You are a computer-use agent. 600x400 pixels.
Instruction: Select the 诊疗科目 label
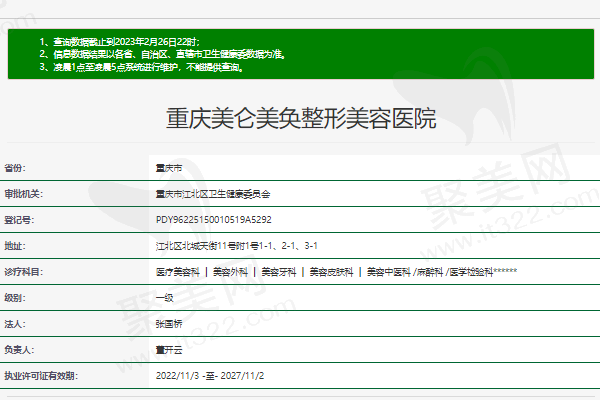click(24, 272)
